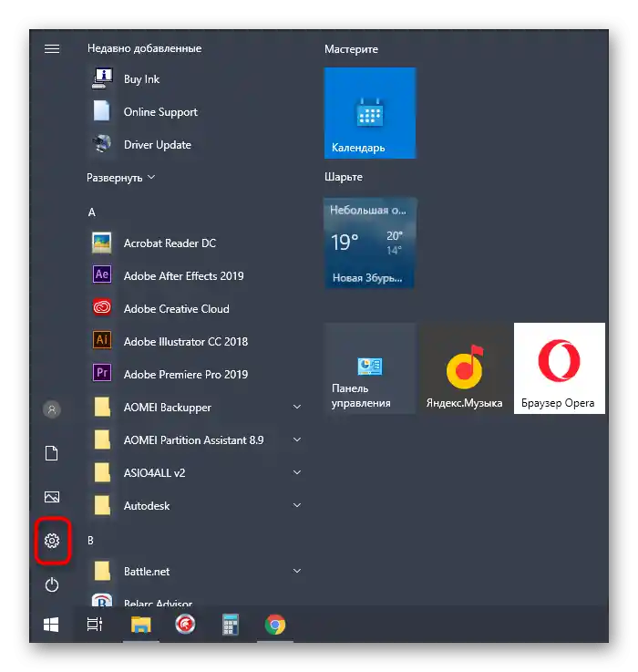638x672 pixels.
Task: Click the Мастерите group heading
Action: coord(351,50)
